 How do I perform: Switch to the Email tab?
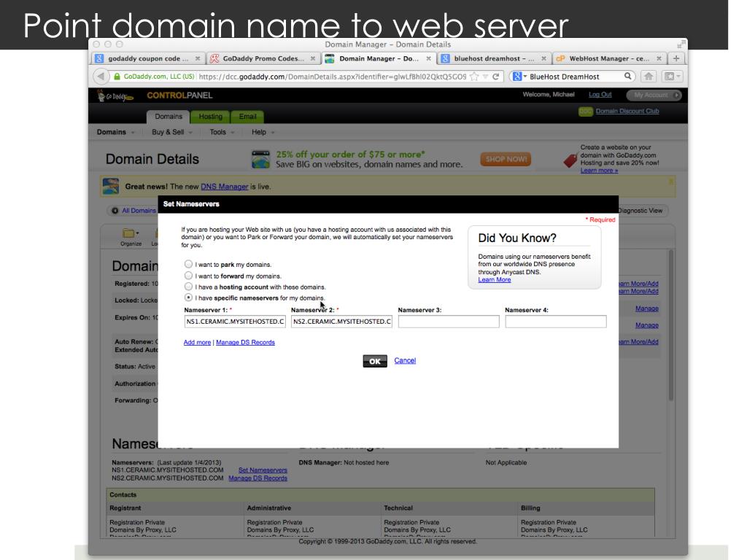tap(247, 116)
